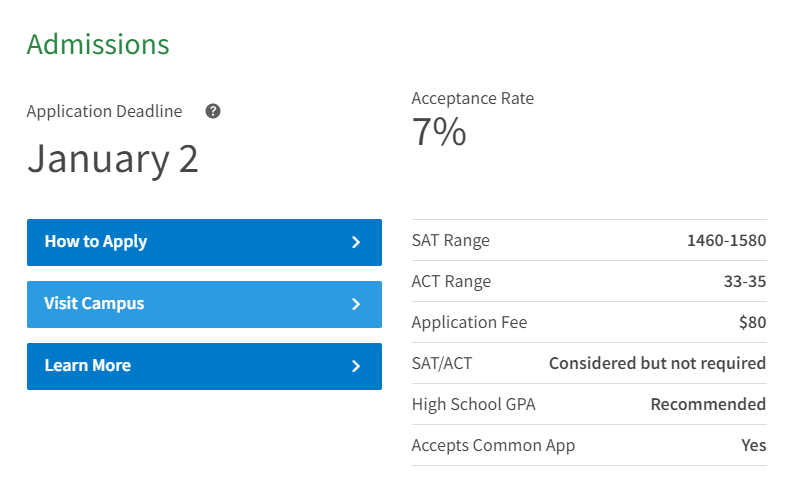Click the chevron on Learn More button
Image resolution: width=797 pixels, height=500 pixels.
pyautogui.click(x=356, y=366)
